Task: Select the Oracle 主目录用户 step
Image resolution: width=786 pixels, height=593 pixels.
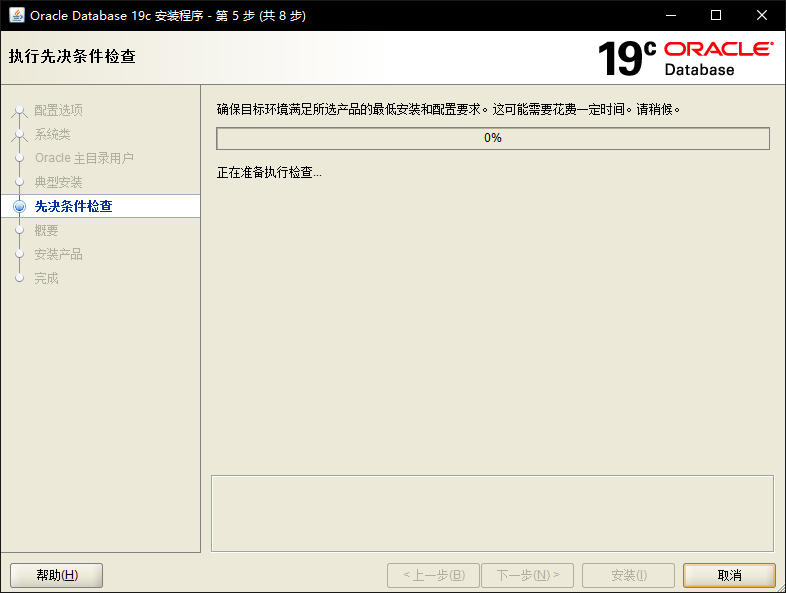Action: tap(84, 158)
